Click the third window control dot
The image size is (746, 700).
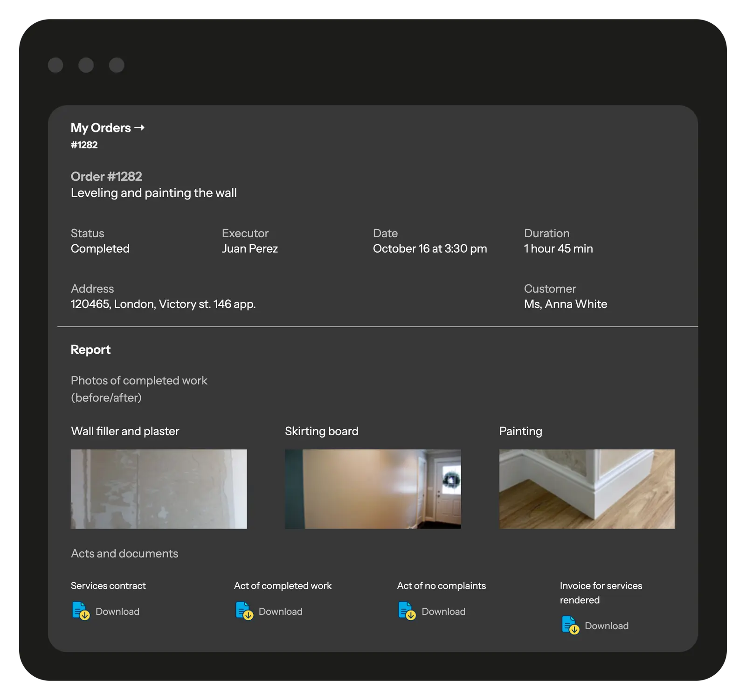coord(117,65)
